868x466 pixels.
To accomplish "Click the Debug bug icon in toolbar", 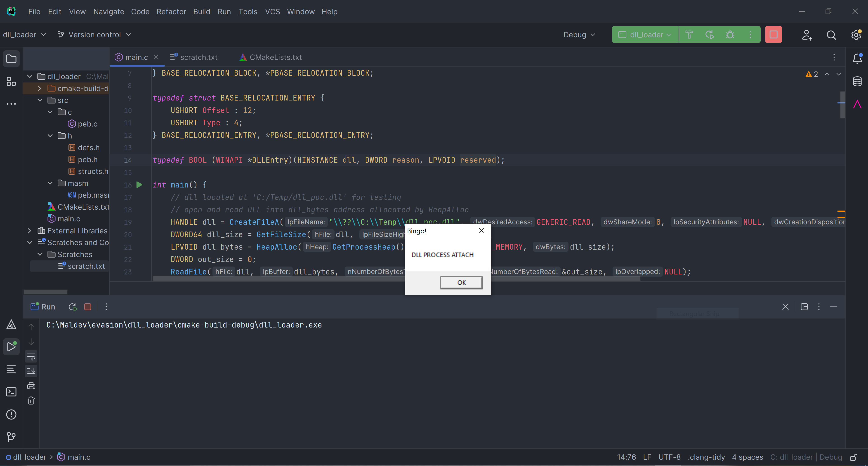I will [730, 35].
